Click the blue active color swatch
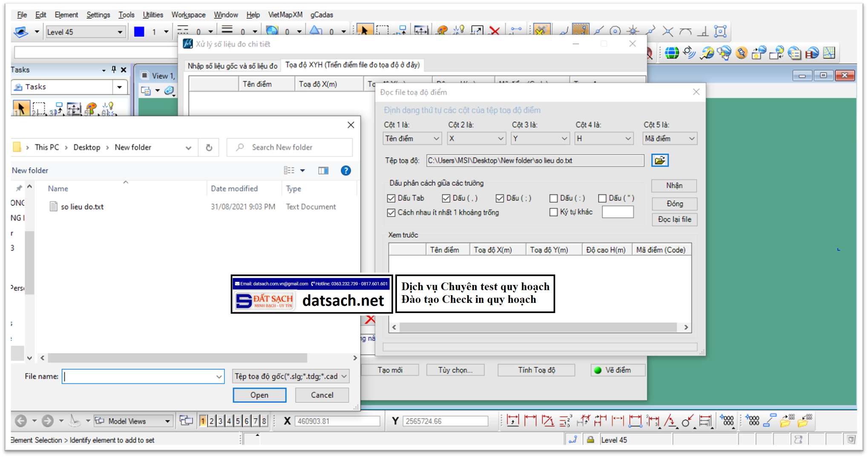The width and height of the screenshot is (868, 457). 139,32
